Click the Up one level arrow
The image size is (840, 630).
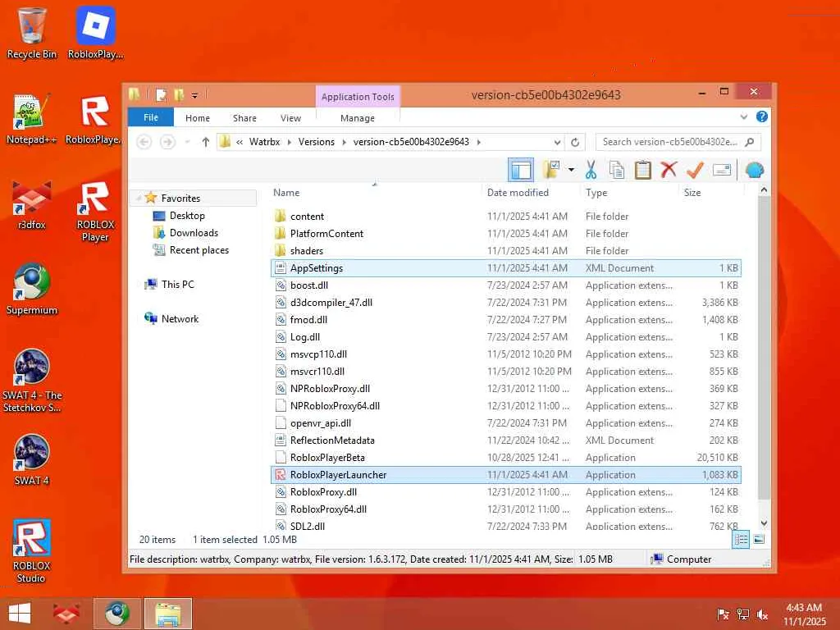206,142
